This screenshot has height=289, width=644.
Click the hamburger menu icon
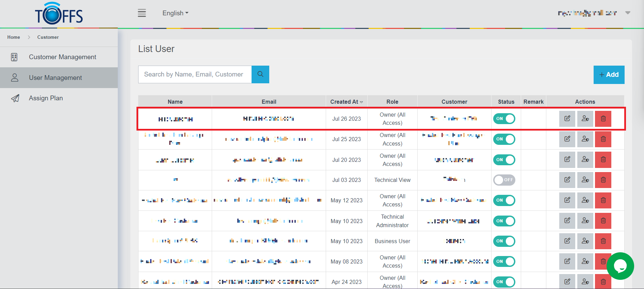point(142,13)
